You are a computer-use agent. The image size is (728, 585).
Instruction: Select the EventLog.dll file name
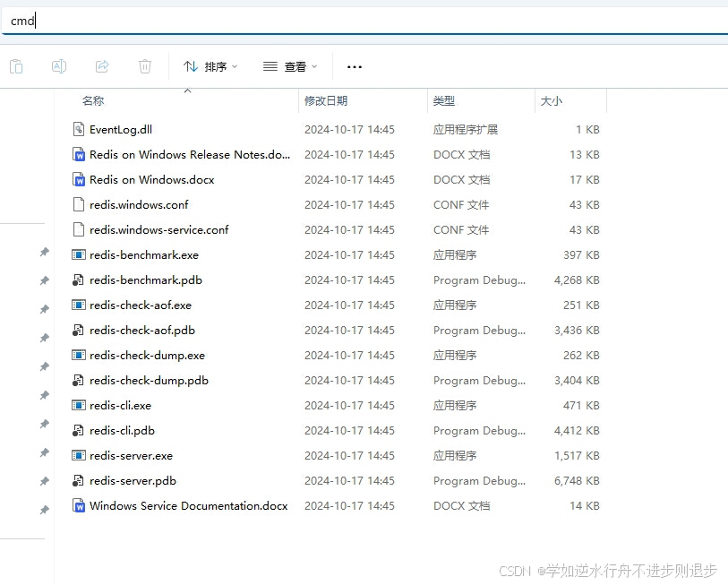click(x=121, y=130)
